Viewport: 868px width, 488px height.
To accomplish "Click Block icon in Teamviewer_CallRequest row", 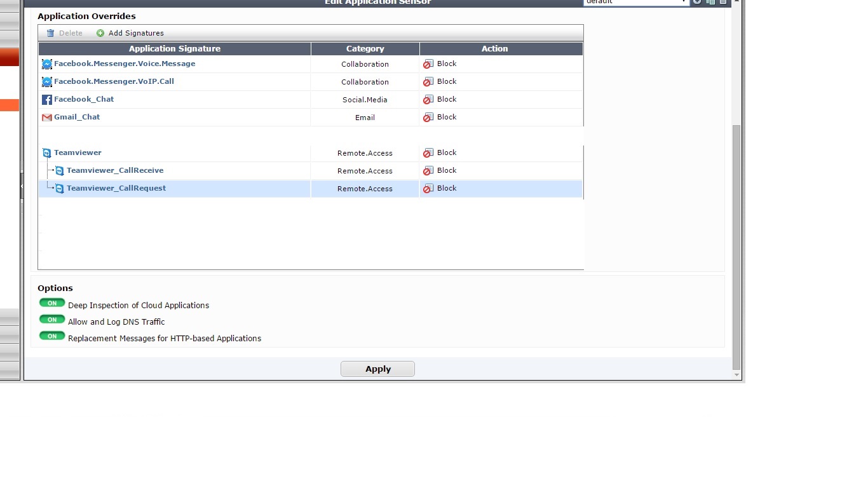I will point(428,189).
